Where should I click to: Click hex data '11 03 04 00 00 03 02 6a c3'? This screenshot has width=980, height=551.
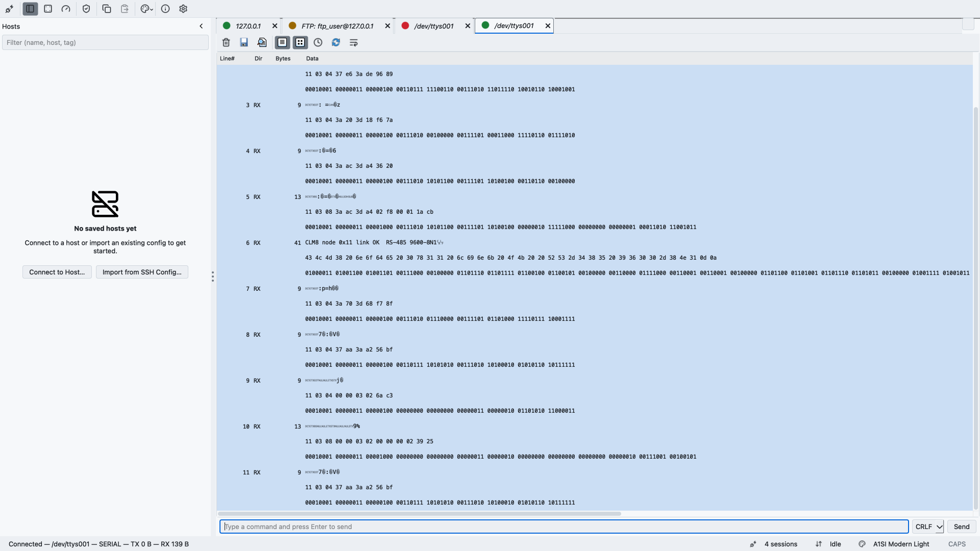[x=349, y=395]
